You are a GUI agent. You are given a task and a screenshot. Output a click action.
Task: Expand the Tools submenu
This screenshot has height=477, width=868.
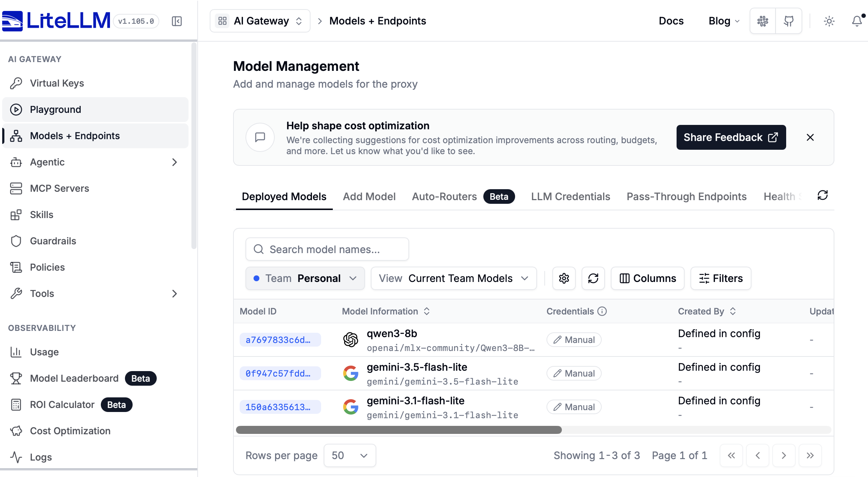[x=175, y=294]
